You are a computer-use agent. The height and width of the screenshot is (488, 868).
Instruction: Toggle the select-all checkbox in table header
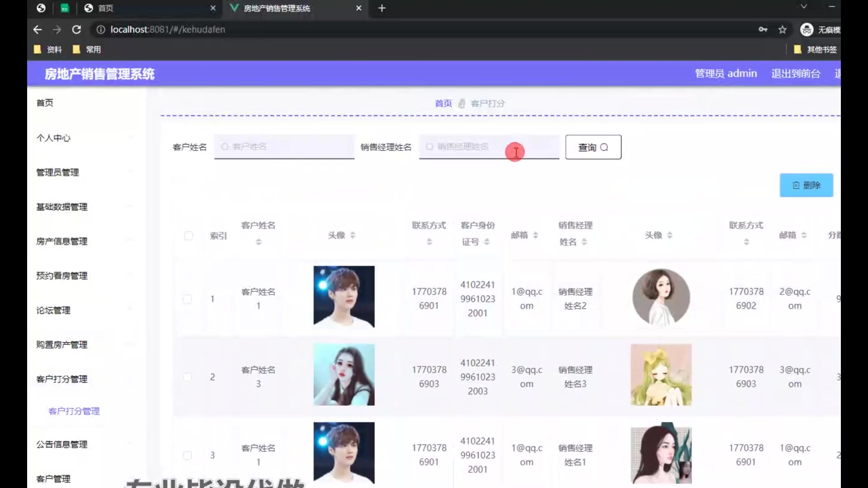click(x=189, y=236)
